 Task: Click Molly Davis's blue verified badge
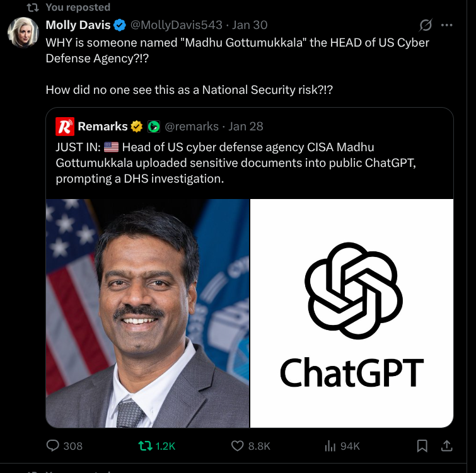pyautogui.click(x=120, y=25)
